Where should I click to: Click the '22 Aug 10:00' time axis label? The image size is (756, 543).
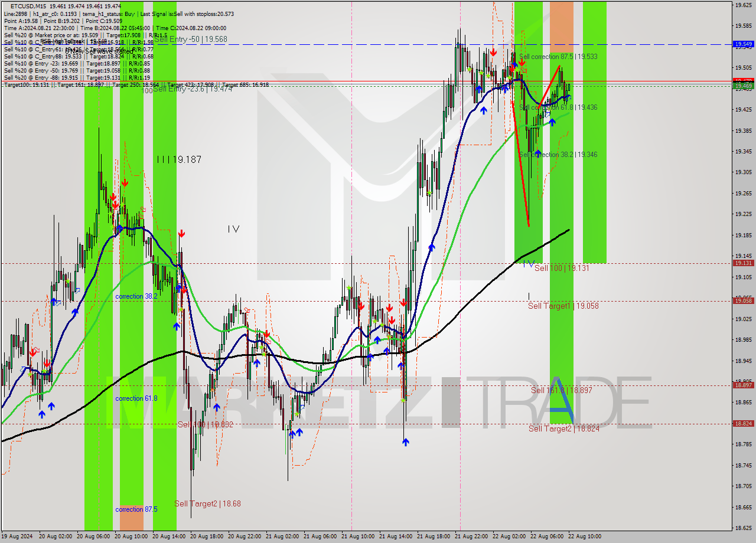tap(585, 537)
